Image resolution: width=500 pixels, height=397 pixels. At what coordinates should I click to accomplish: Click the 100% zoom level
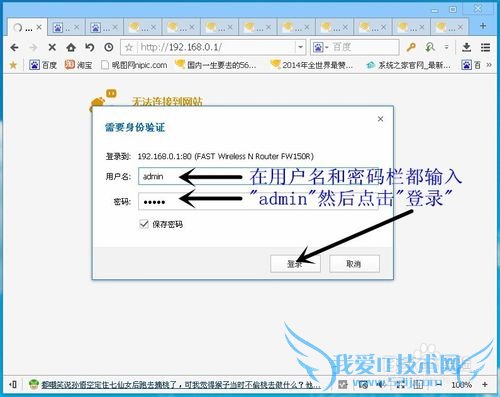(x=461, y=385)
